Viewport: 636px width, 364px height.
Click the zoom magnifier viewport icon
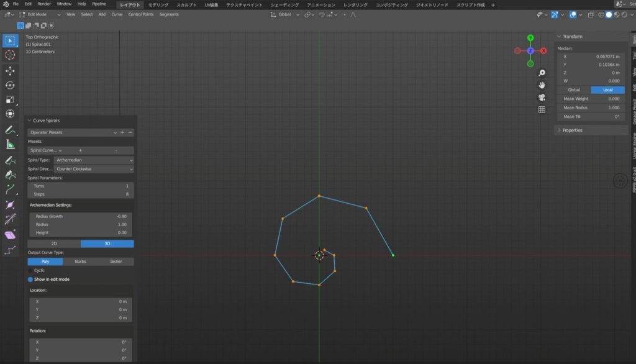pos(542,73)
